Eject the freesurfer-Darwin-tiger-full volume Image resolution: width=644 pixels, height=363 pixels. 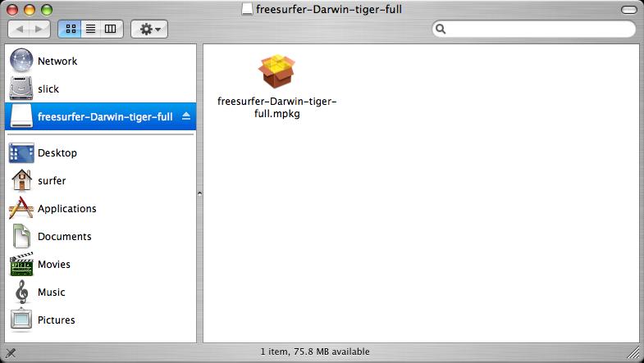click(x=186, y=116)
